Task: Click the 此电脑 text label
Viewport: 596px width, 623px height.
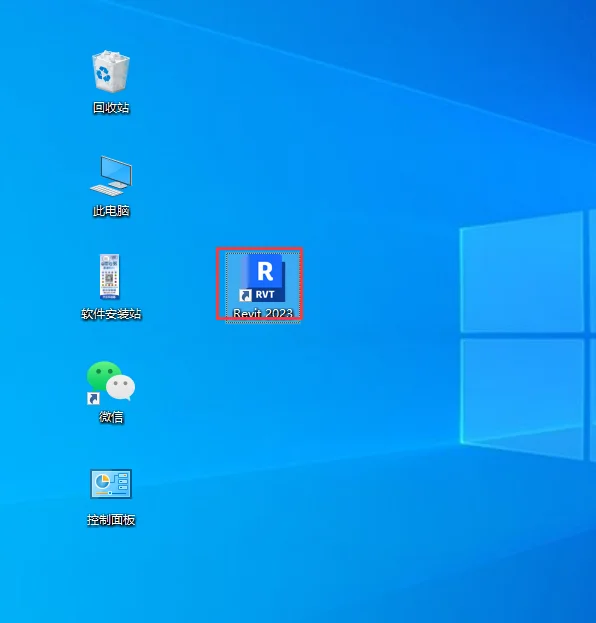Action: point(111,211)
